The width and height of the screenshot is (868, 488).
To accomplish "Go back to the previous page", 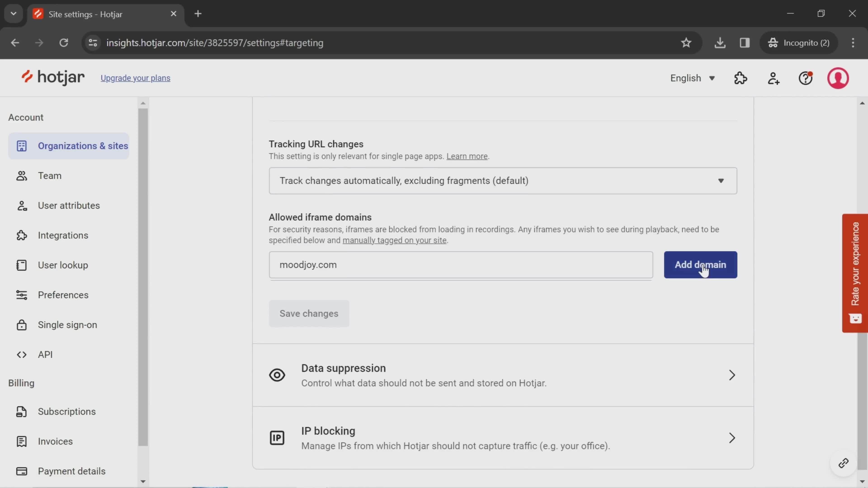I will [x=15, y=43].
